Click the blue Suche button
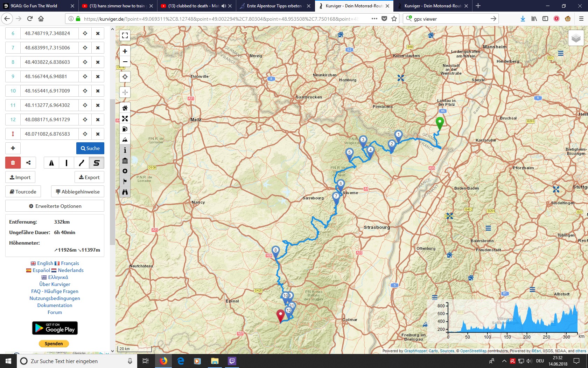 [x=90, y=148]
